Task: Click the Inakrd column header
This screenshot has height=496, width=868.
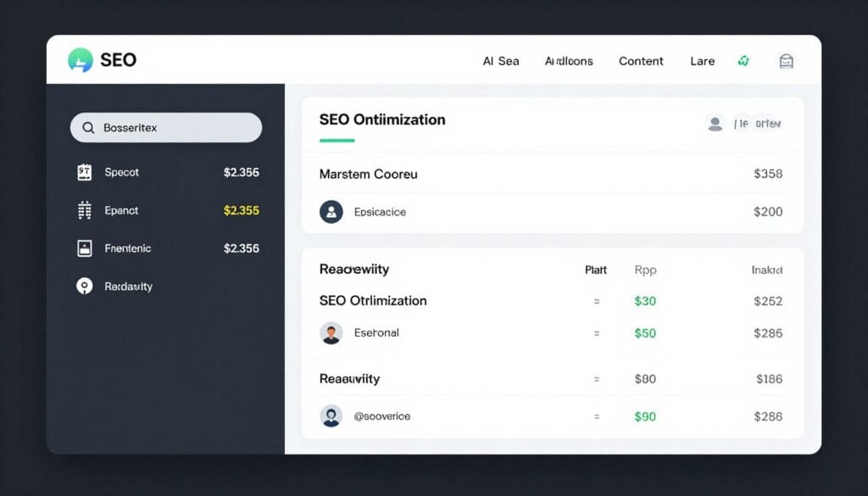Action: [x=767, y=270]
